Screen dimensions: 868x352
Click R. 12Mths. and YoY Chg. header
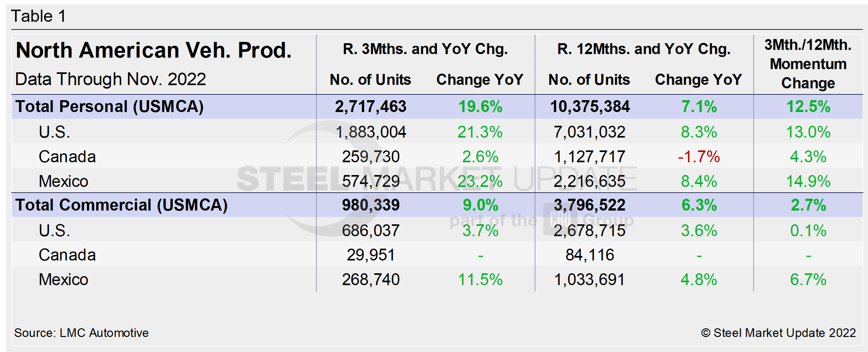click(644, 49)
